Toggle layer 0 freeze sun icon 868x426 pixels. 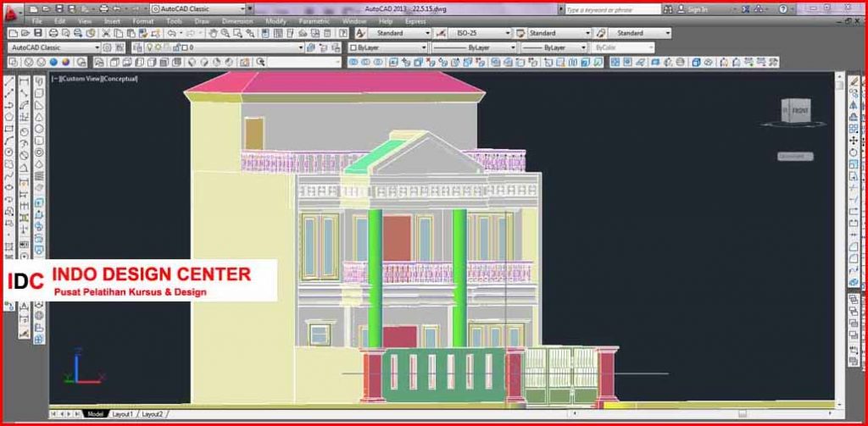point(157,47)
